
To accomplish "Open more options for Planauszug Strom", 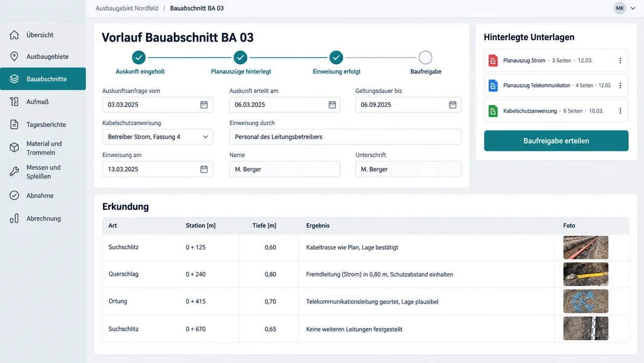I will pyautogui.click(x=620, y=60).
